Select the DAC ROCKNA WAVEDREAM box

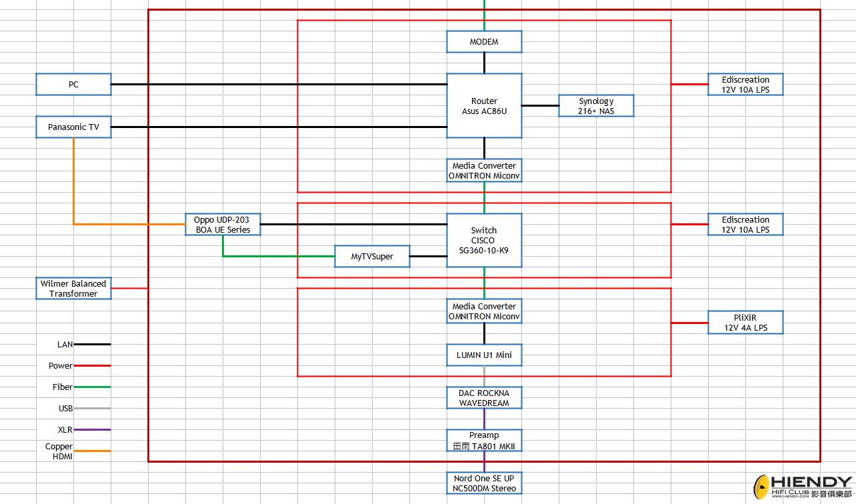484,398
